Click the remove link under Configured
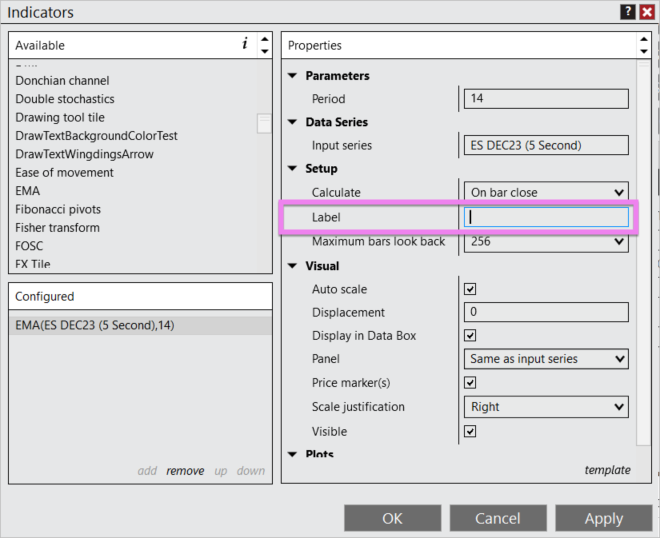The width and height of the screenshot is (660, 538). 185,471
